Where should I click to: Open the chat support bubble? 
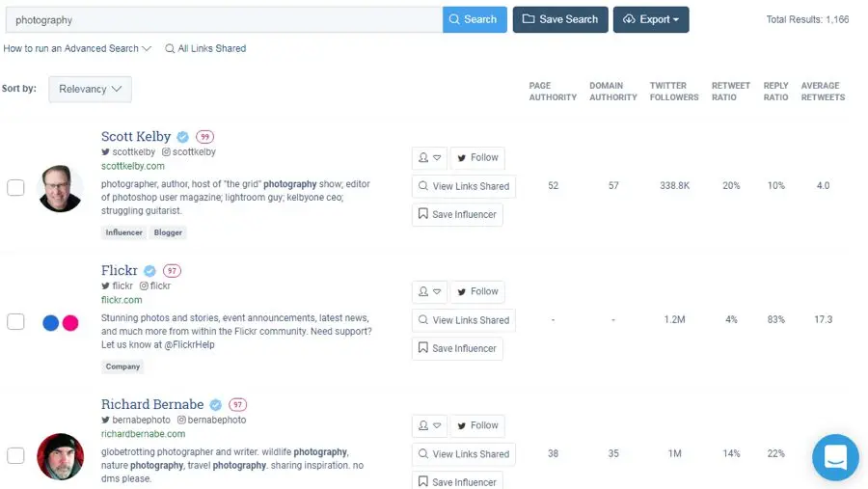[x=835, y=457]
